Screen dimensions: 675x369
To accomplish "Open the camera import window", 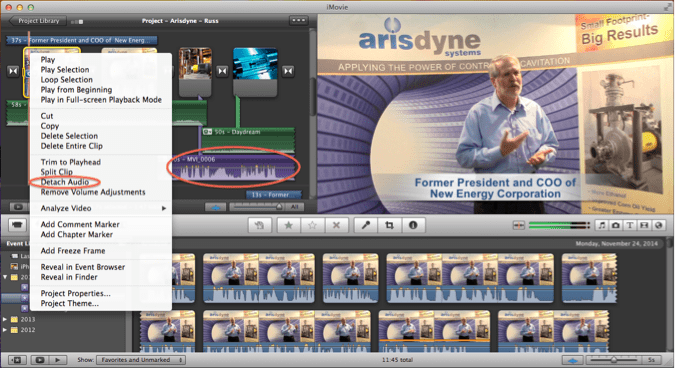I will [x=17, y=225].
